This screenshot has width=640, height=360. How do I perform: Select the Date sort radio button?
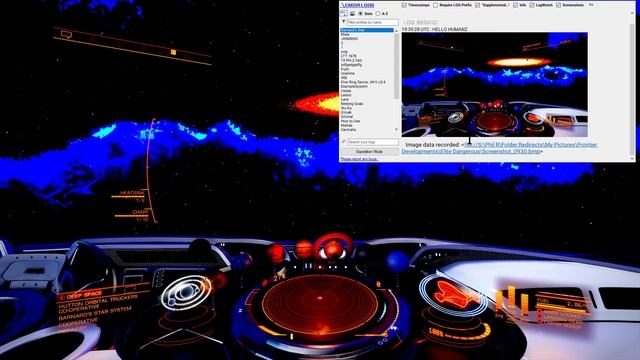tap(360, 13)
